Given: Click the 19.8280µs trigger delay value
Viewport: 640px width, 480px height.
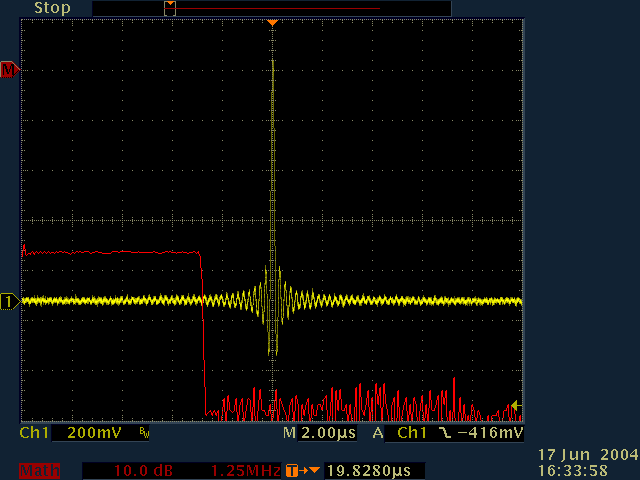Looking at the screenshot, I should pyautogui.click(x=372, y=470).
